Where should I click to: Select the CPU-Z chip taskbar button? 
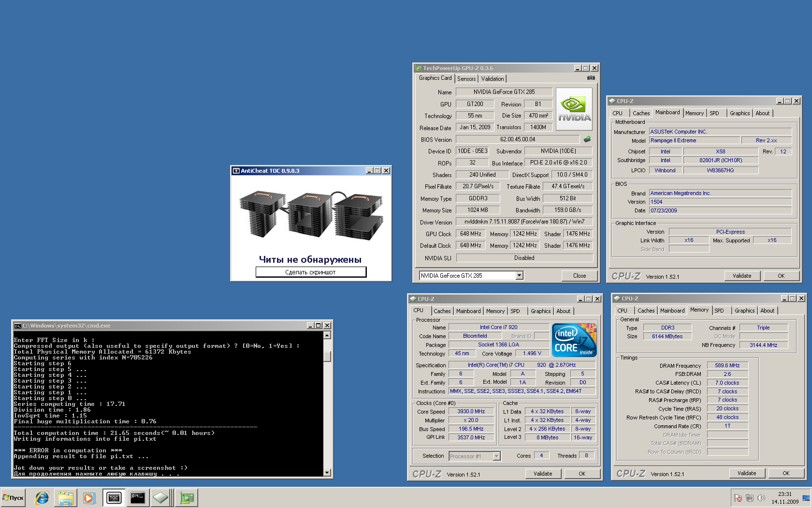[161, 497]
